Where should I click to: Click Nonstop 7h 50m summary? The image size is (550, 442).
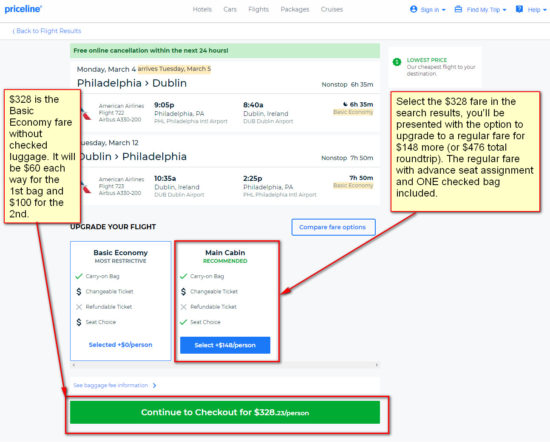point(347,158)
